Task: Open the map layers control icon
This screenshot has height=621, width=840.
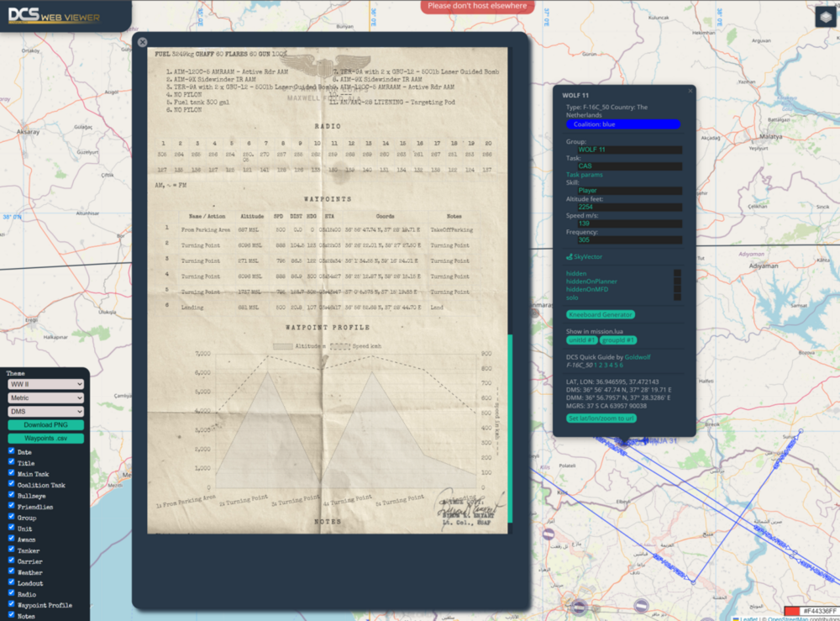Action: [826, 17]
